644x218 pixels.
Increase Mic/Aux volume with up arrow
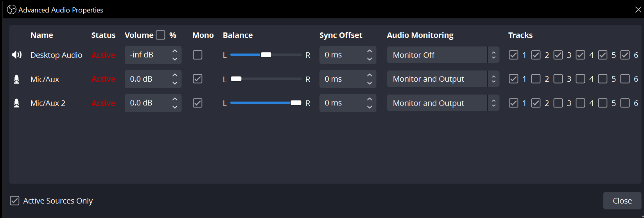click(175, 75)
